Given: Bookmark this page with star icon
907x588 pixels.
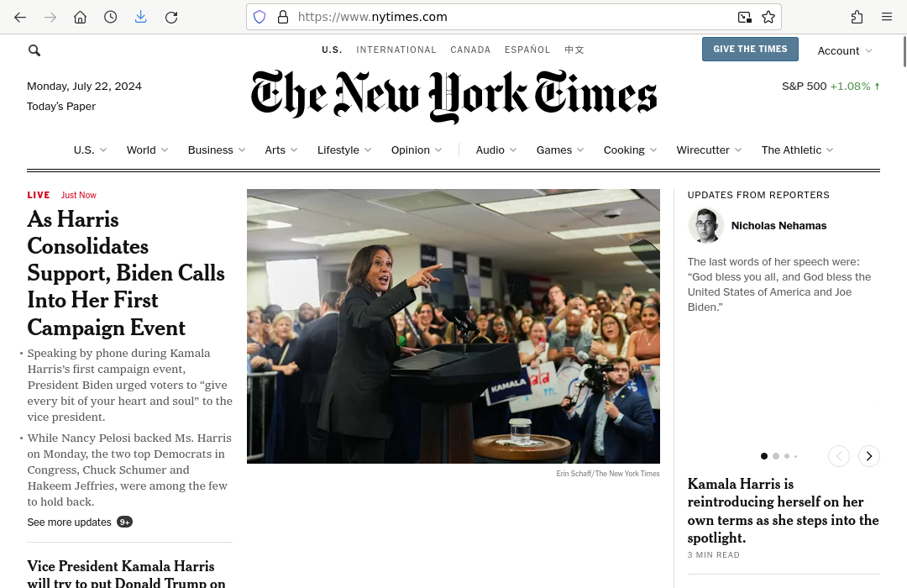Looking at the screenshot, I should click(768, 18).
